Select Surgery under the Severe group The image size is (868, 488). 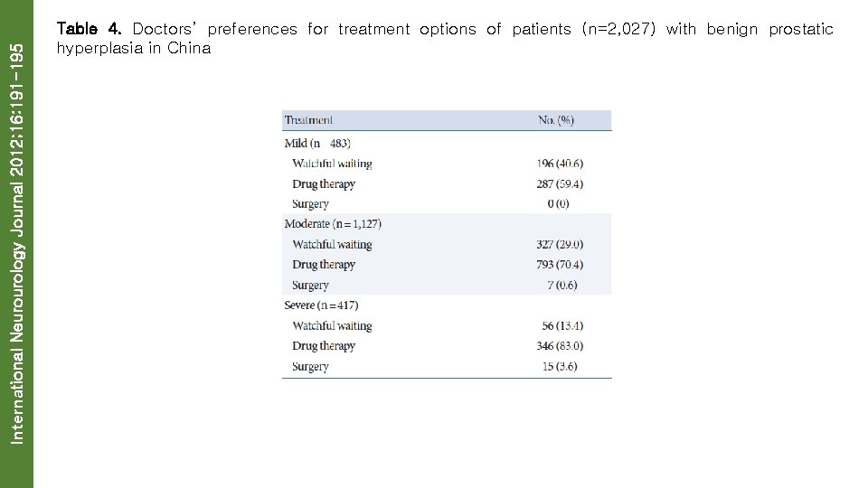point(310,367)
